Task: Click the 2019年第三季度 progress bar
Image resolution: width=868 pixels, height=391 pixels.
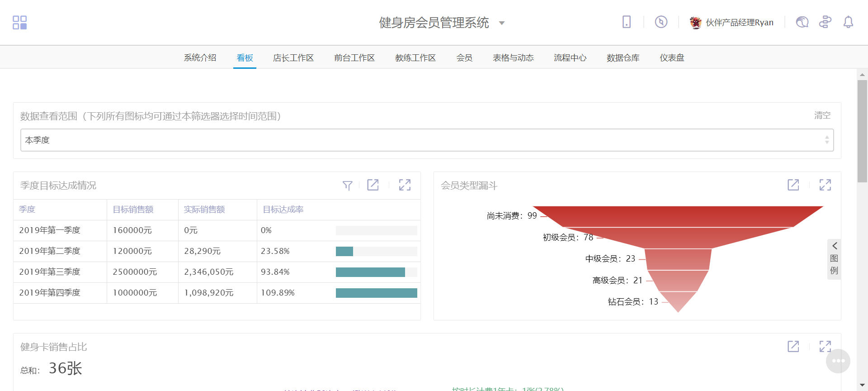Action: click(376, 272)
